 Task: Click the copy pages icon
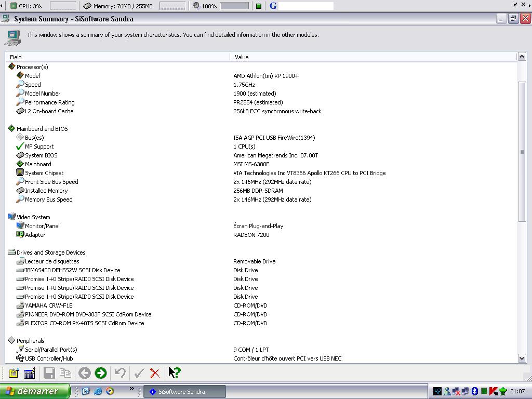tap(65, 373)
